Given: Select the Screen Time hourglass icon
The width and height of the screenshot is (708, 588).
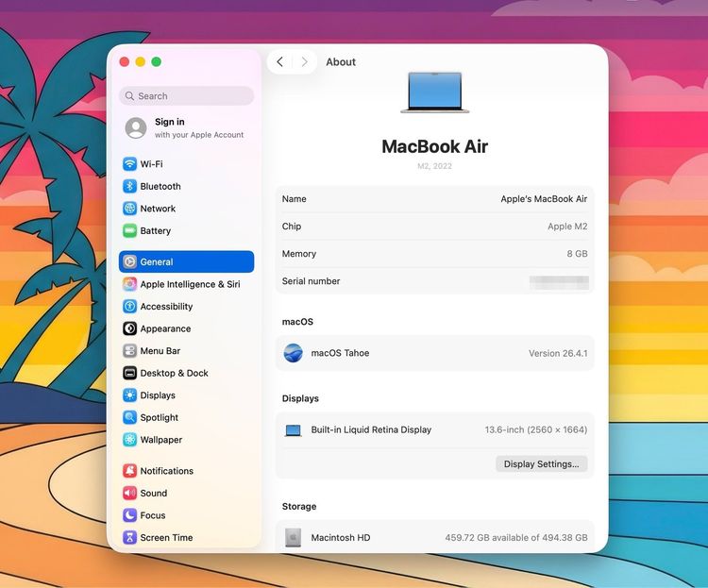Looking at the screenshot, I should (129, 537).
